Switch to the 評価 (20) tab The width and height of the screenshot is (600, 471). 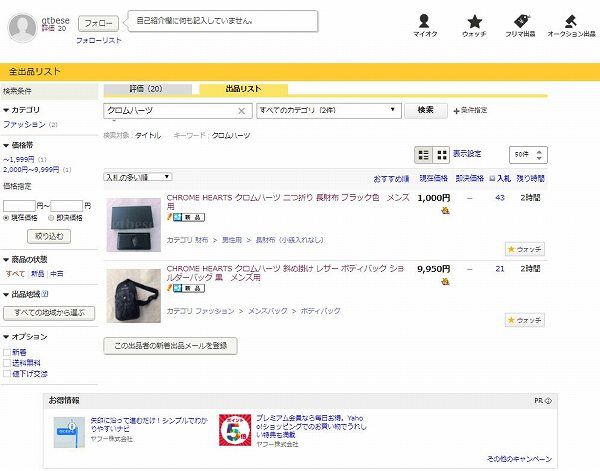148,89
